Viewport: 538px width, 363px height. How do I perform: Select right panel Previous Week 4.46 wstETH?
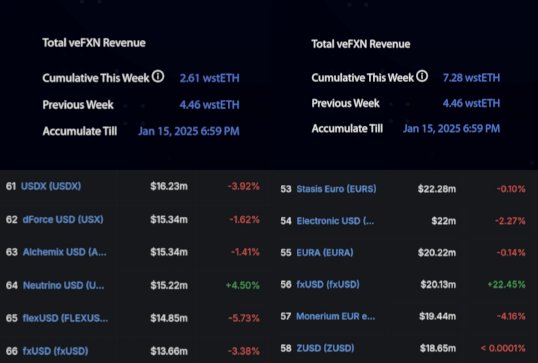point(471,103)
